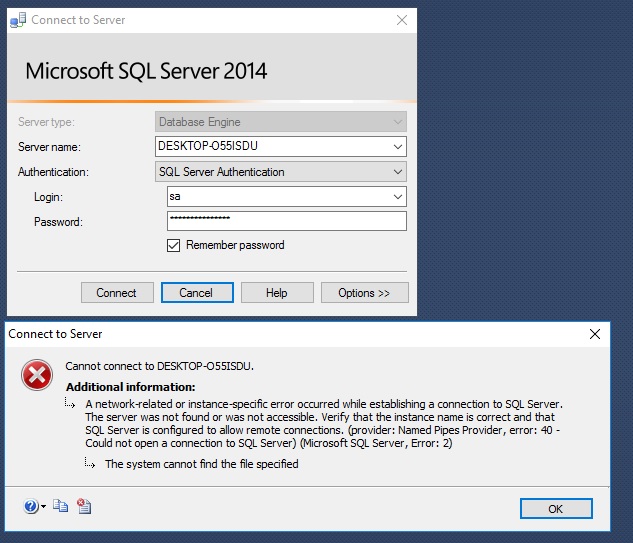
Task: Open the Authentication dropdown
Action: [398, 172]
